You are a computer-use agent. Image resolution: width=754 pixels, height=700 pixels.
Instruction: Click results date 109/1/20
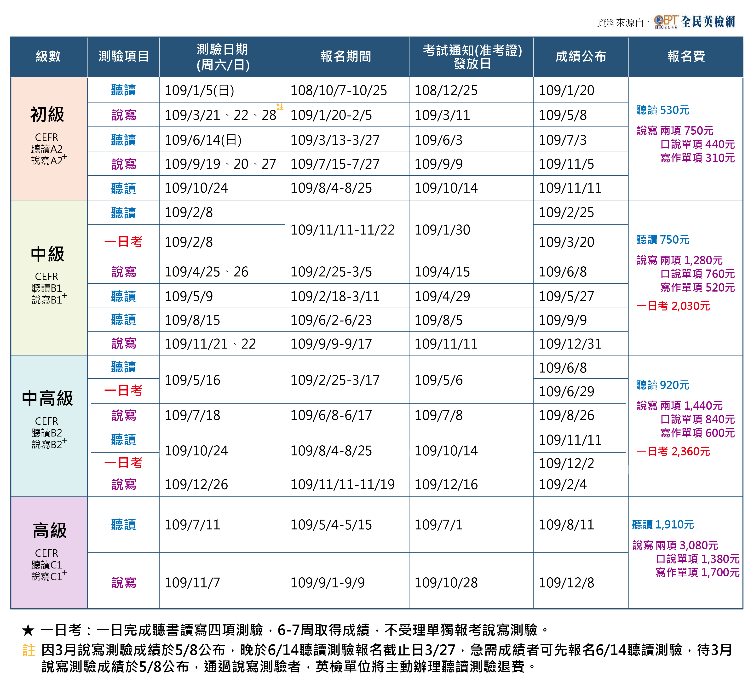[x=566, y=91]
